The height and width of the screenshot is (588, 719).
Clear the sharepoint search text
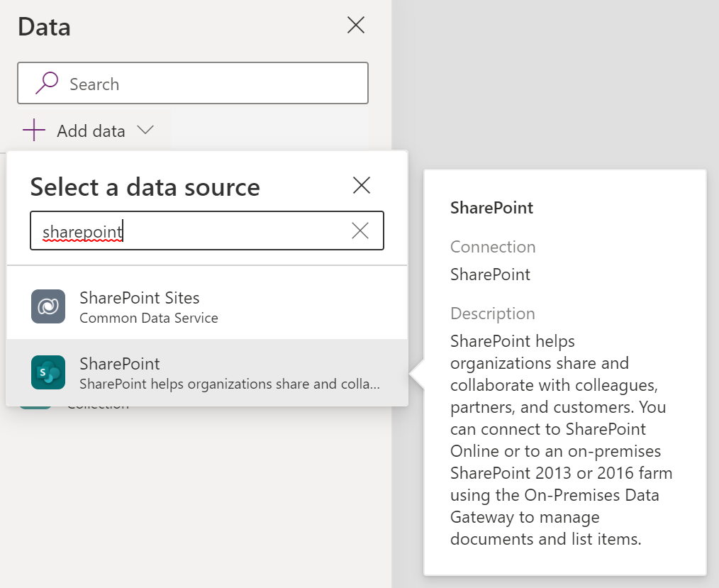click(x=360, y=231)
